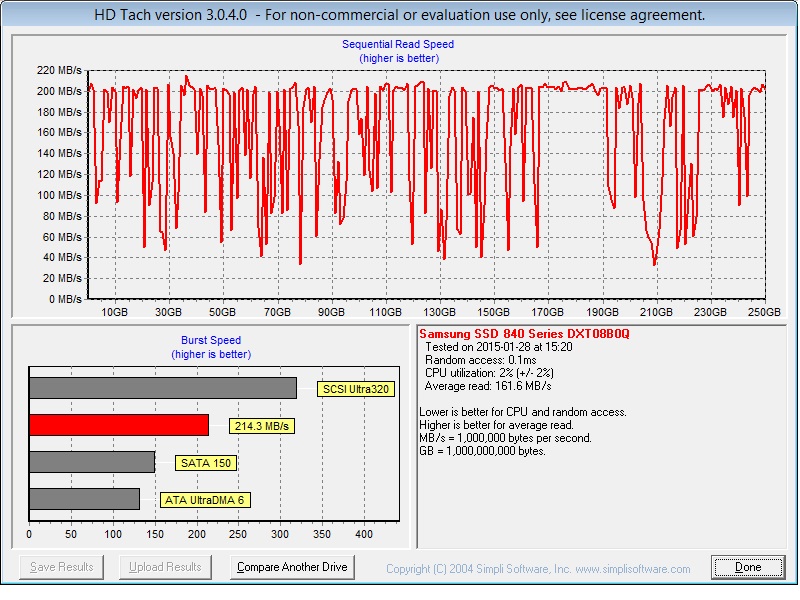Click the Tested on 2015-01-28 at 15:20 line
The image size is (800, 600).
[x=498, y=347]
